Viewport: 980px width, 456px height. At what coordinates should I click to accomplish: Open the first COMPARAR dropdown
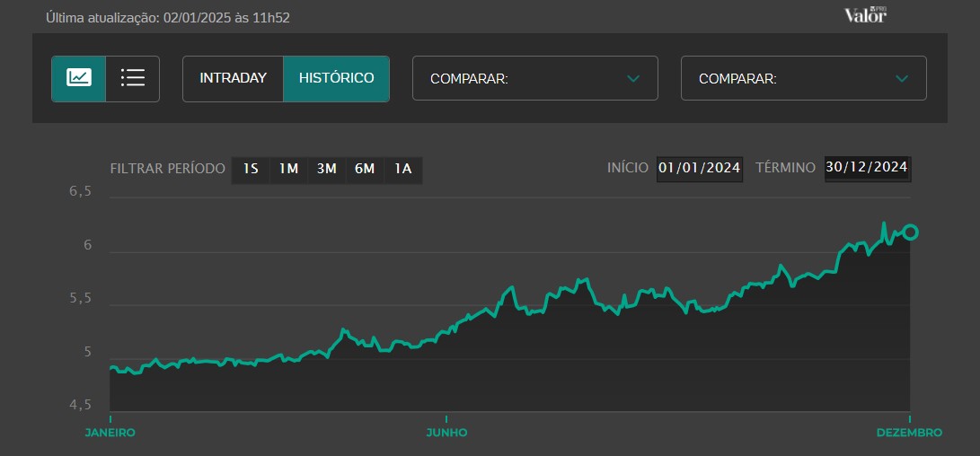point(534,78)
